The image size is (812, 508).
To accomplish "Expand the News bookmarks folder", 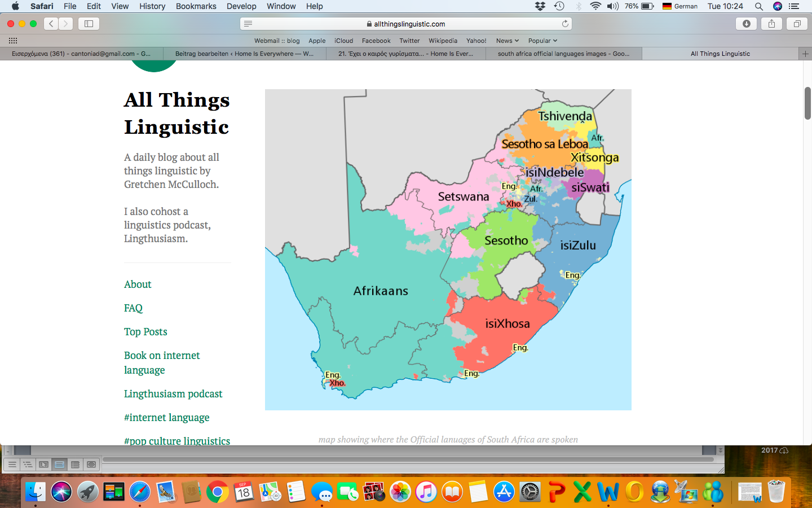I will click(507, 41).
